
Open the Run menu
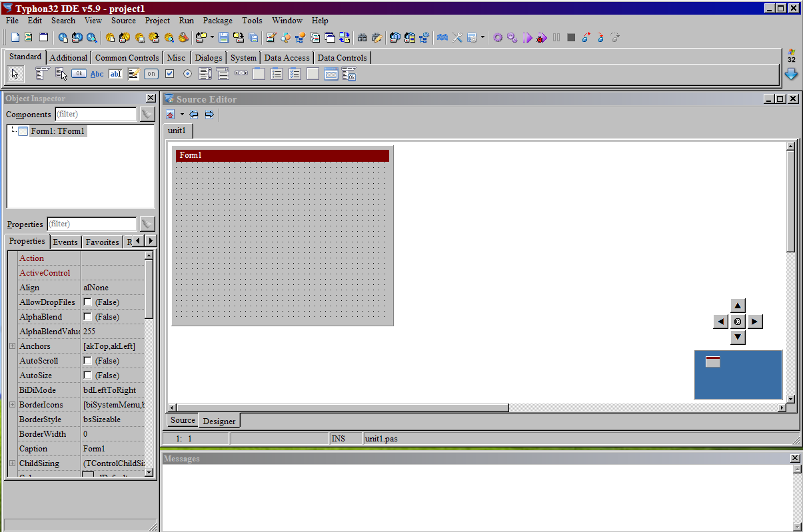tap(187, 21)
